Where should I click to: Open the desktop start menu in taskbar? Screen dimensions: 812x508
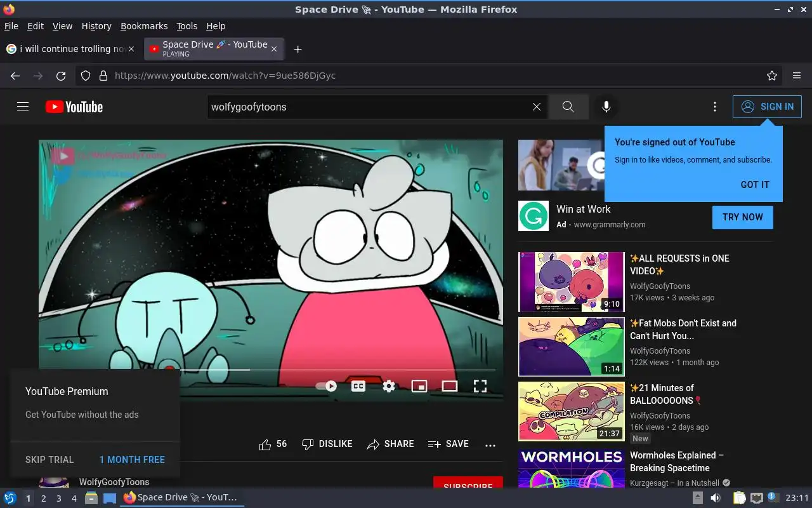(10, 498)
